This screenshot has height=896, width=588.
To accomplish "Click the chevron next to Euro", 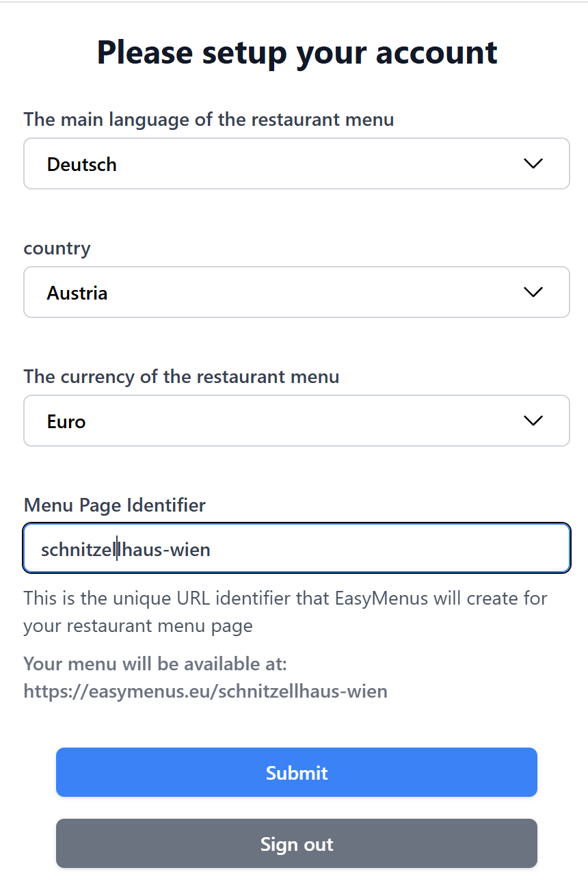I will pyautogui.click(x=533, y=421).
